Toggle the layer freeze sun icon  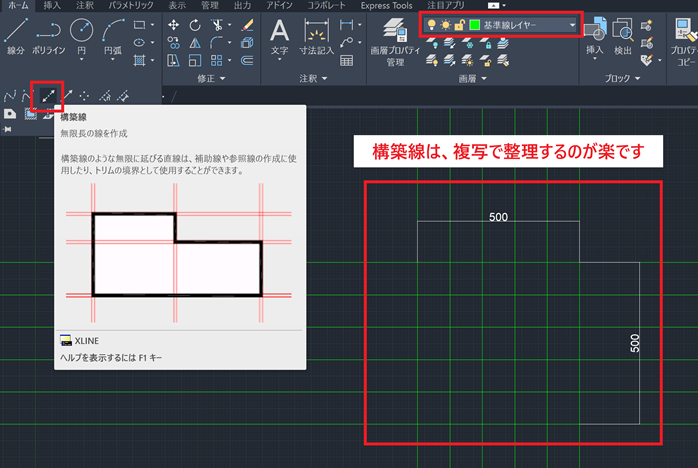click(x=445, y=24)
